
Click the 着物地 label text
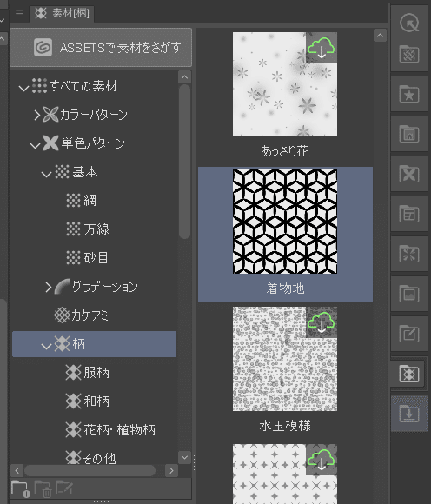pos(285,288)
